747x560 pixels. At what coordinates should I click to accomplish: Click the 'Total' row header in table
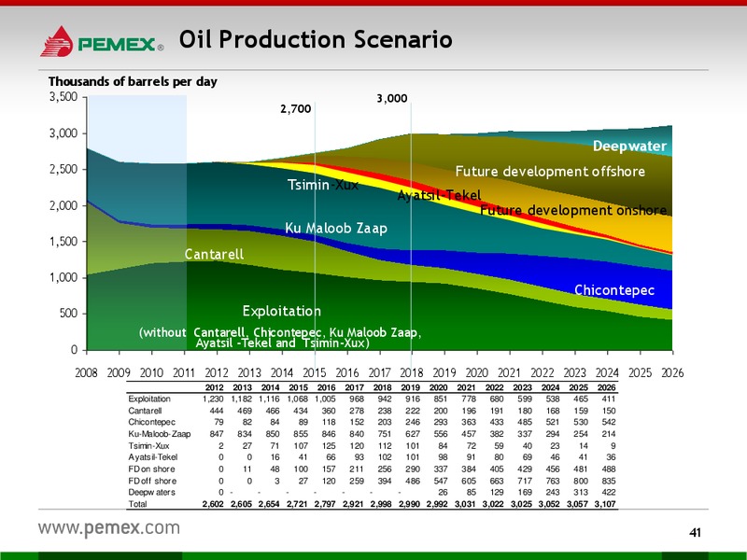tap(137, 504)
